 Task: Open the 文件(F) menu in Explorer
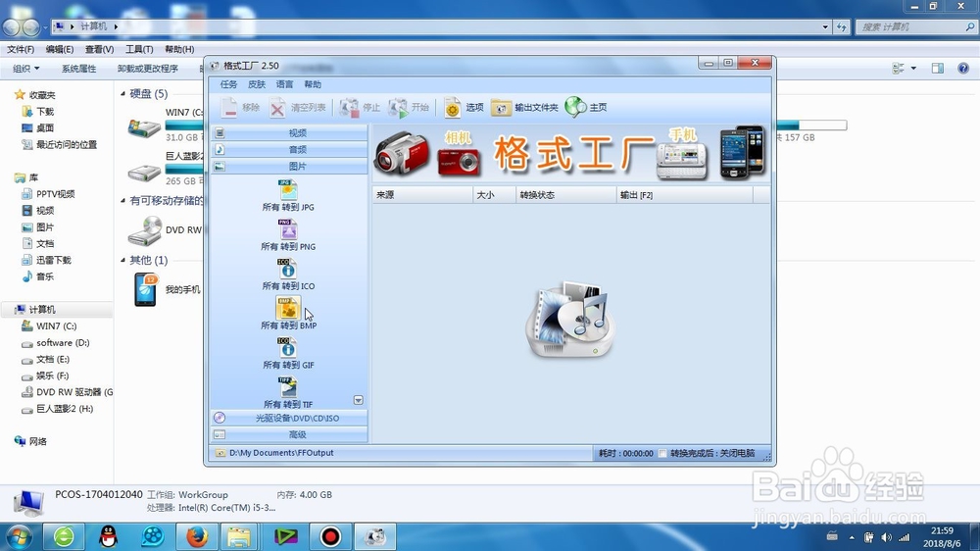click(x=21, y=49)
